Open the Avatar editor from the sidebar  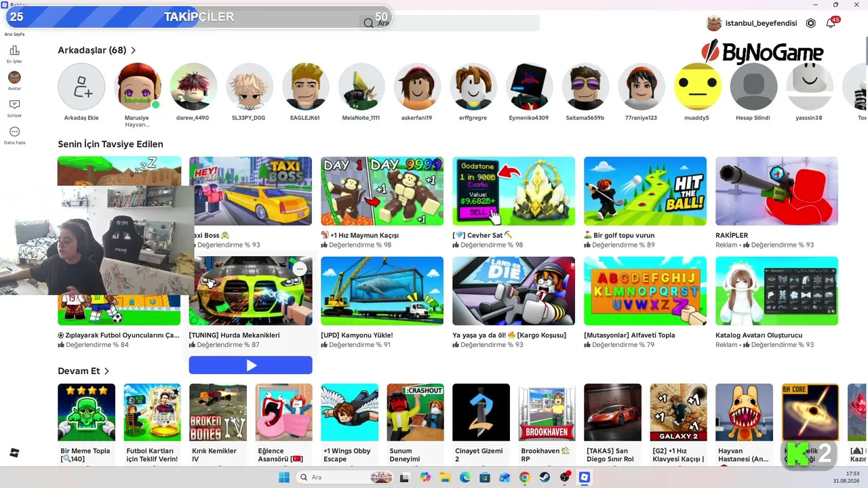coord(14,77)
